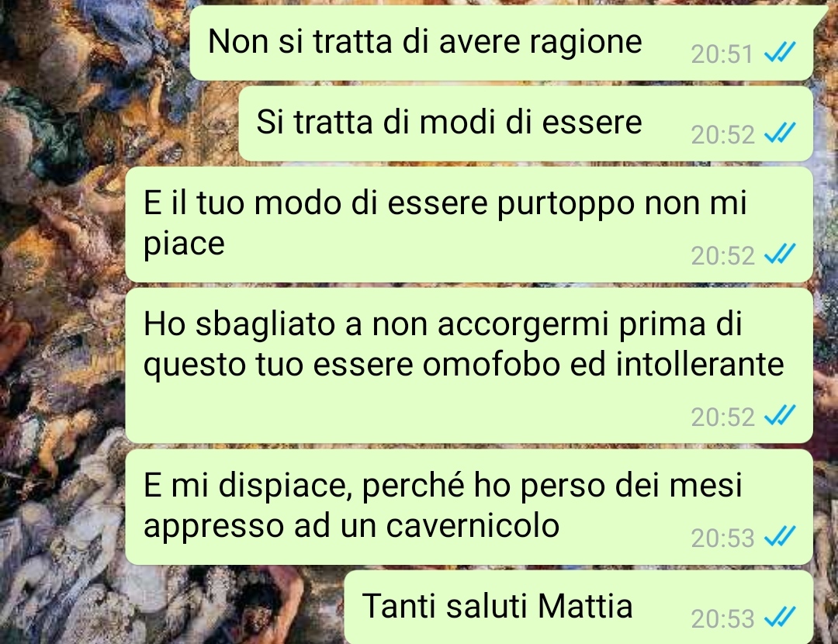Click 20:52 timestamp on the 'omofobo' bubble

click(722, 417)
